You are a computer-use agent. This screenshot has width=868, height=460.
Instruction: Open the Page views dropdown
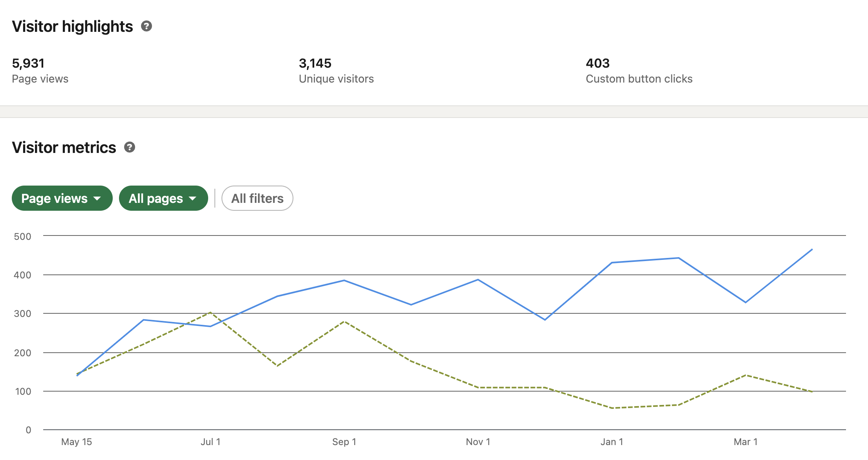coord(62,198)
